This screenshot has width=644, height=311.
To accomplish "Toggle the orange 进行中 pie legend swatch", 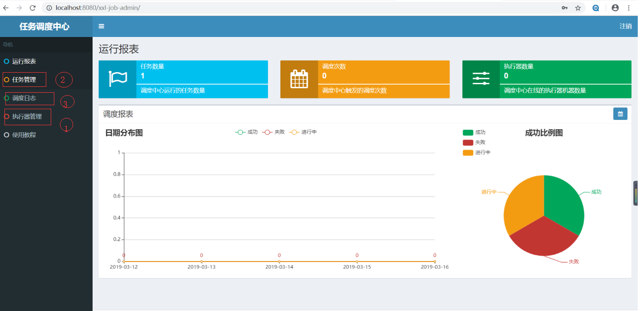I will coord(468,153).
